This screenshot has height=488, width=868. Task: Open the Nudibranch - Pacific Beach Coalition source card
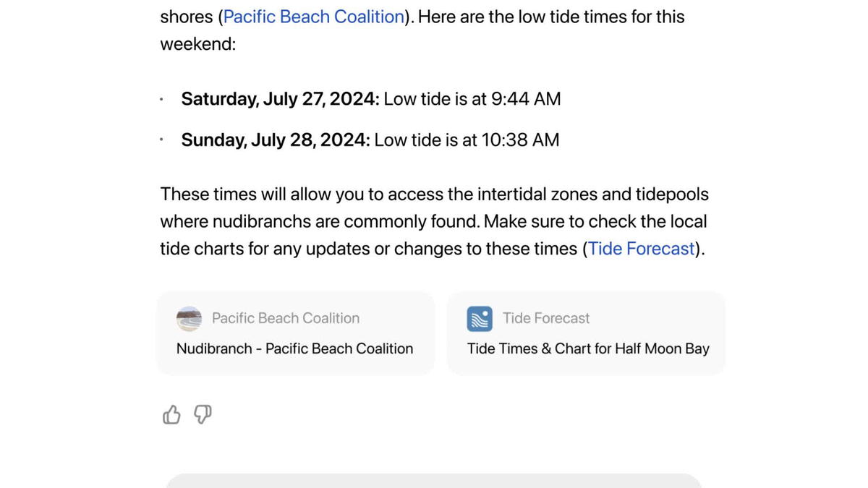click(x=296, y=333)
